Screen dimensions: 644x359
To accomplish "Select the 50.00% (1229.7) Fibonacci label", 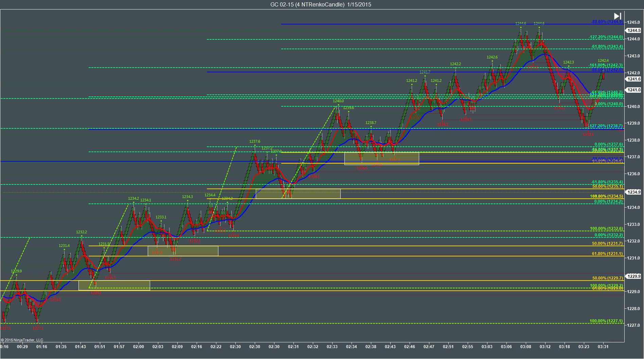I will [608, 278].
